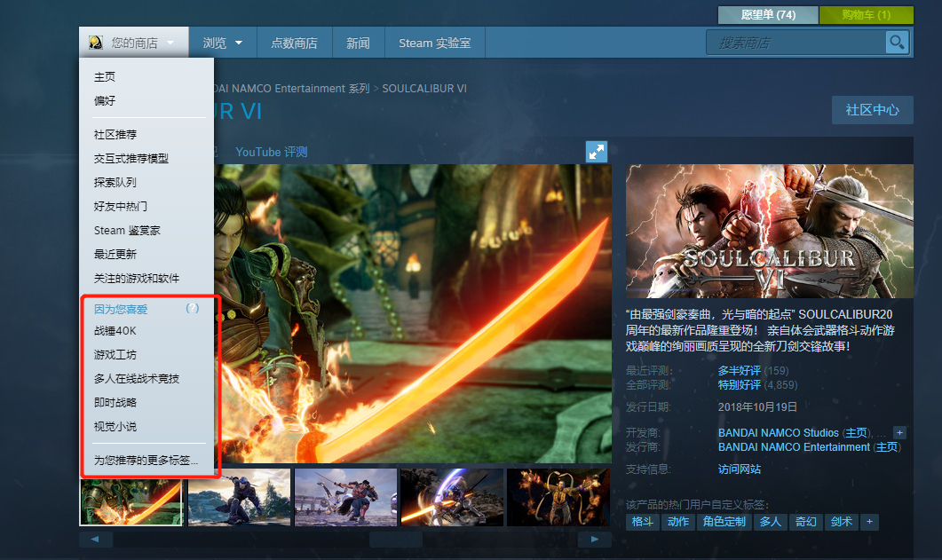Image resolution: width=942 pixels, height=560 pixels.
Task: Click the help icon beside 因为您喜爱
Action: click(193, 309)
